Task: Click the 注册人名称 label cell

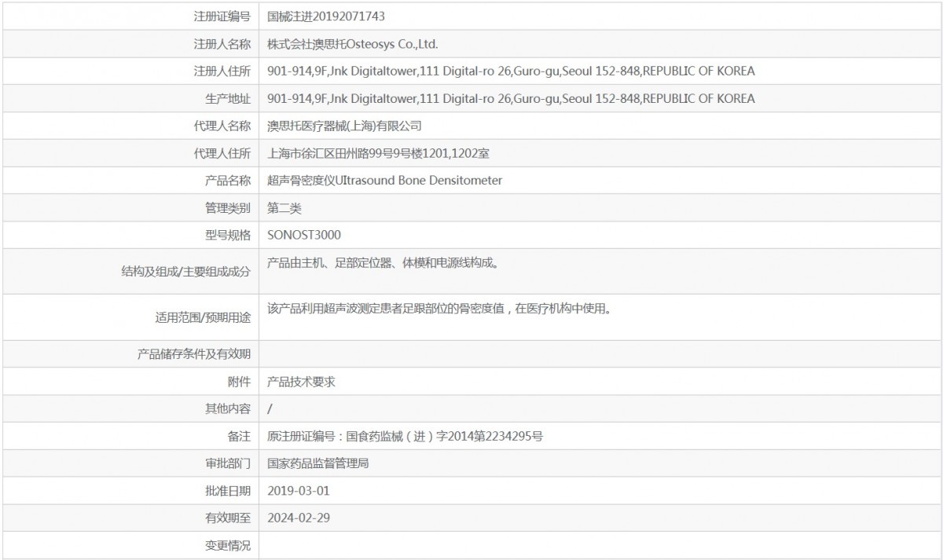Action: click(x=222, y=44)
